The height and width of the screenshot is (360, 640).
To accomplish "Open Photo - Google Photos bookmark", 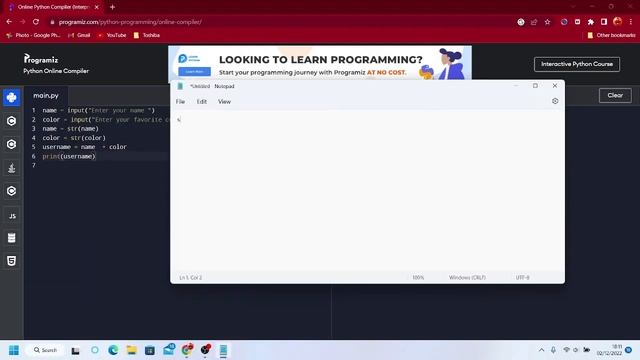I will [33, 35].
